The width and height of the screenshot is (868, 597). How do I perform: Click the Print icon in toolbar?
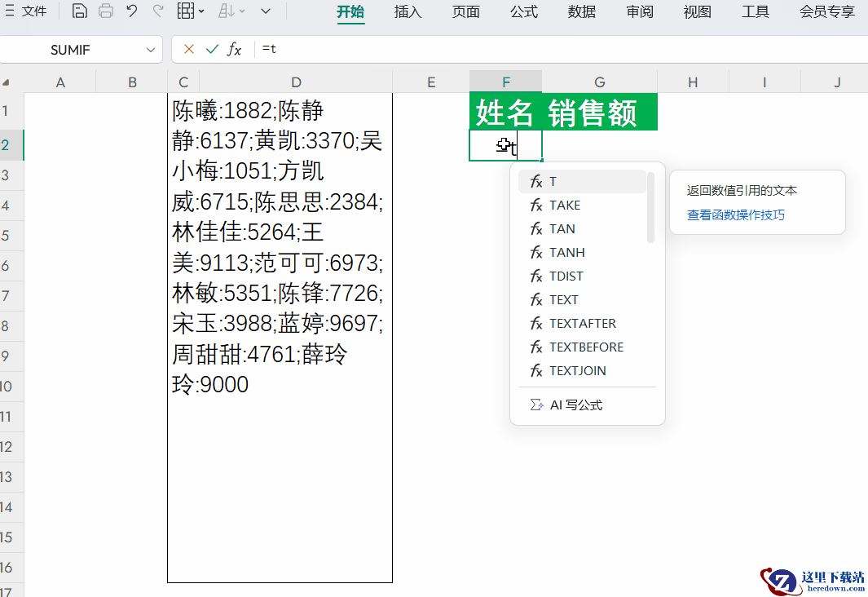[x=106, y=11]
